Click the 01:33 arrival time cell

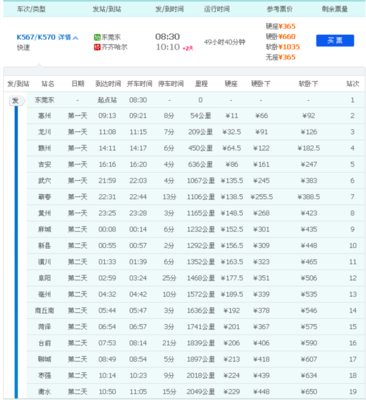point(107,262)
